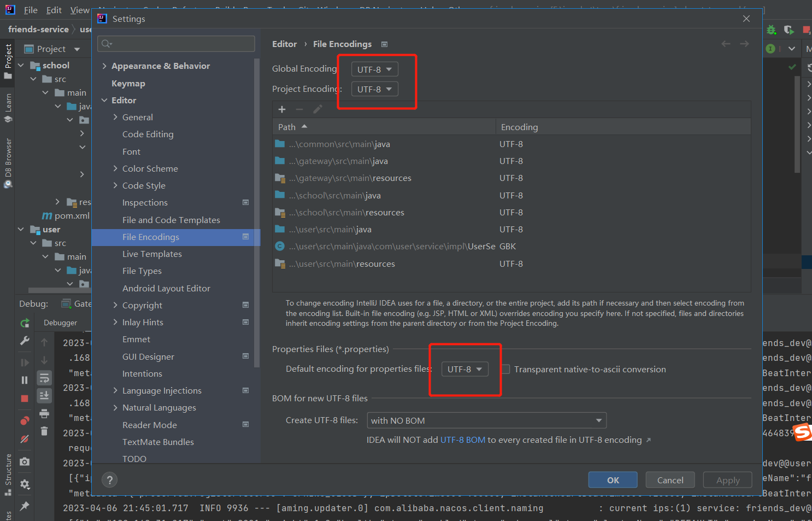Viewport: 812px width, 521px height.
Task: Stop the running process with red square icon
Action: tap(25, 397)
